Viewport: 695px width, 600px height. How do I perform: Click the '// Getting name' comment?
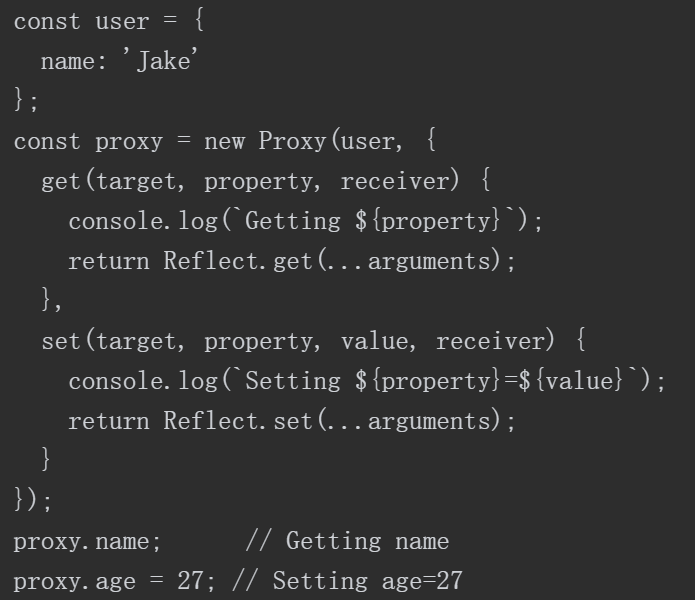coord(348,542)
